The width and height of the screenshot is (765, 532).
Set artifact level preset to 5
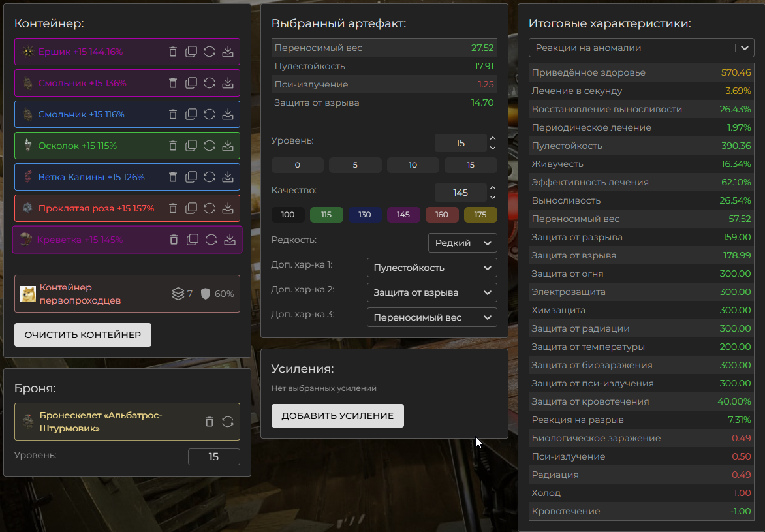click(x=355, y=165)
